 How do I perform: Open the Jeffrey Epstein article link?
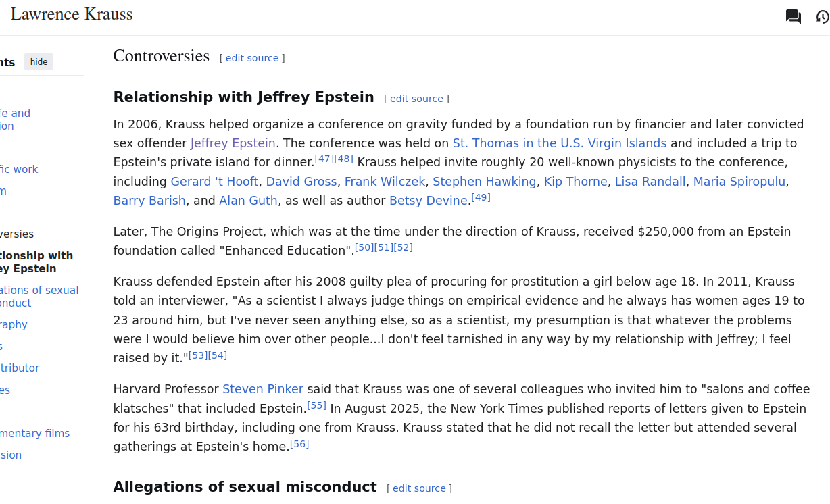pos(233,143)
